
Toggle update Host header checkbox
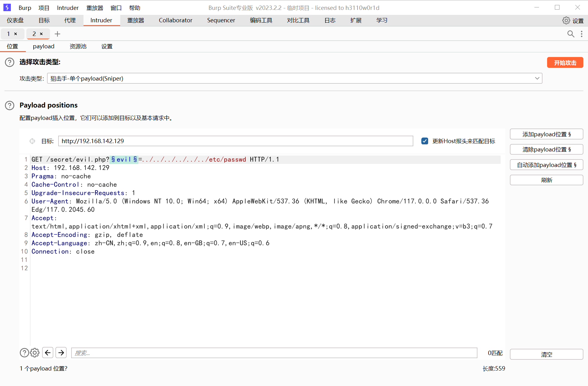[x=425, y=141]
